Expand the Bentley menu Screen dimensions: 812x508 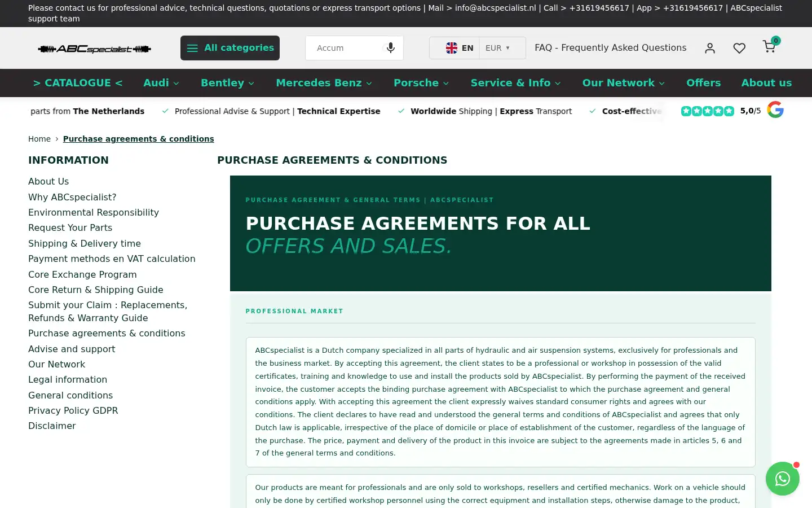[x=227, y=83]
